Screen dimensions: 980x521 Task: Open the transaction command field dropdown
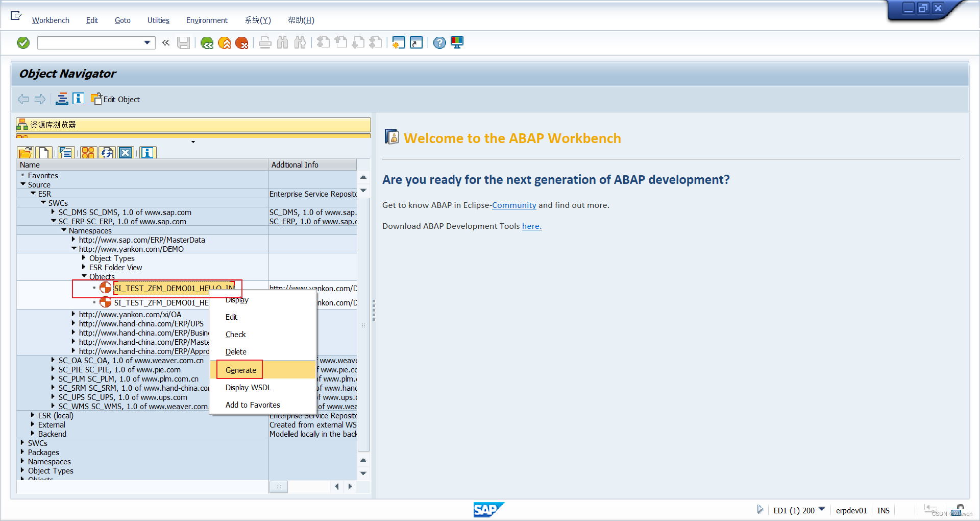coord(147,42)
